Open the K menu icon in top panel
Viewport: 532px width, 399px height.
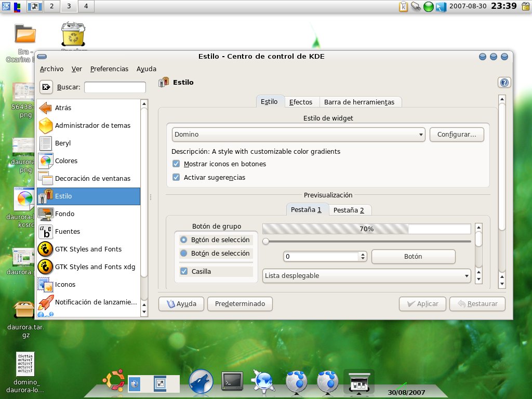pos(6,6)
